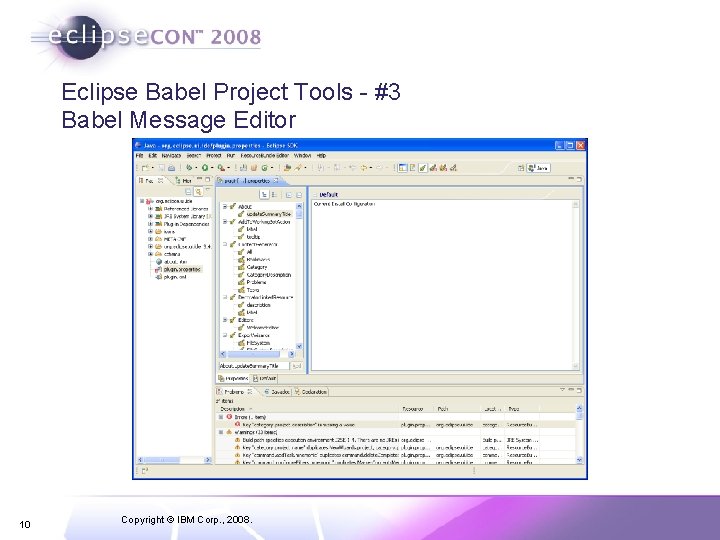Minimize the Package Explorer panel
The width and height of the screenshot is (720, 540).
pos(200,179)
